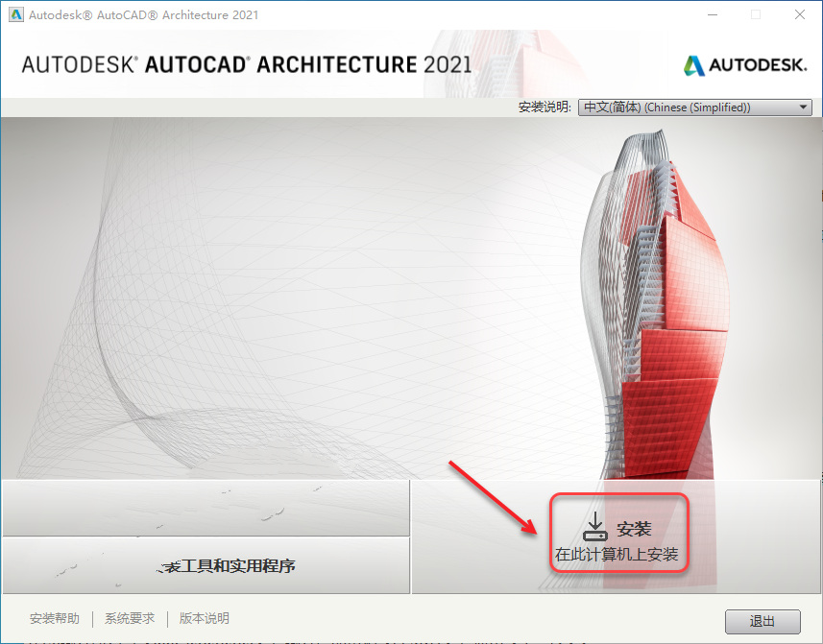Click the Install (安装) download icon
Viewport: 823px width, 644px height.
coord(595,527)
